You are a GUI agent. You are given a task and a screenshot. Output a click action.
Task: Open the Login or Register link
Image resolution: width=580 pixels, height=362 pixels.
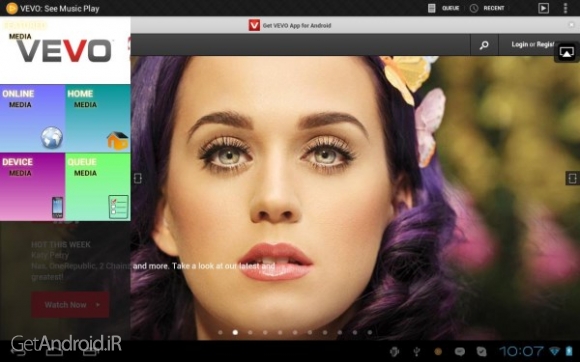(x=533, y=44)
